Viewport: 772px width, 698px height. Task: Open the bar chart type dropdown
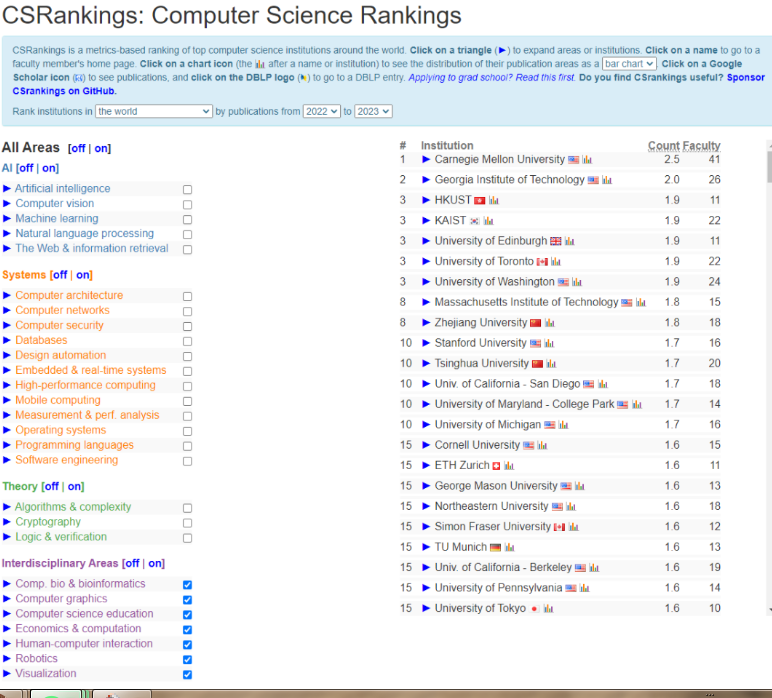629,64
